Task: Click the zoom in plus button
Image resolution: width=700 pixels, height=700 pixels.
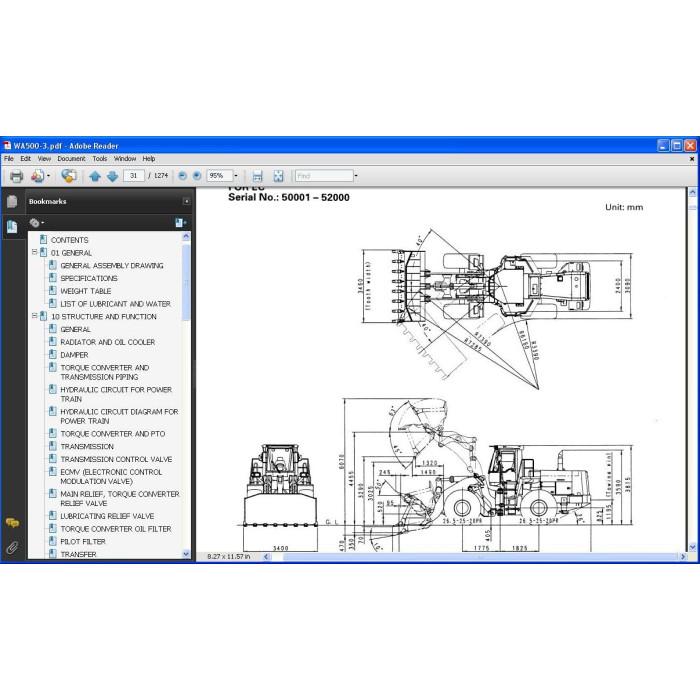Action: coord(197,176)
